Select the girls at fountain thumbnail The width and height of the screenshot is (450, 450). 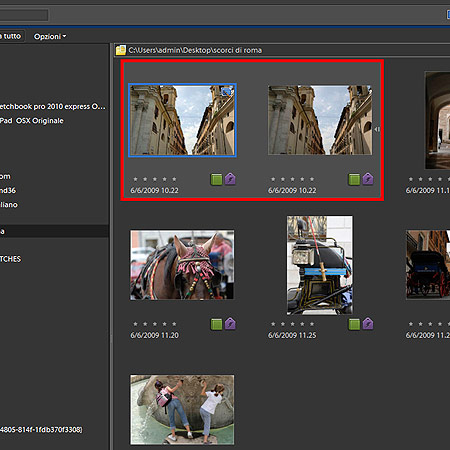(x=182, y=410)
